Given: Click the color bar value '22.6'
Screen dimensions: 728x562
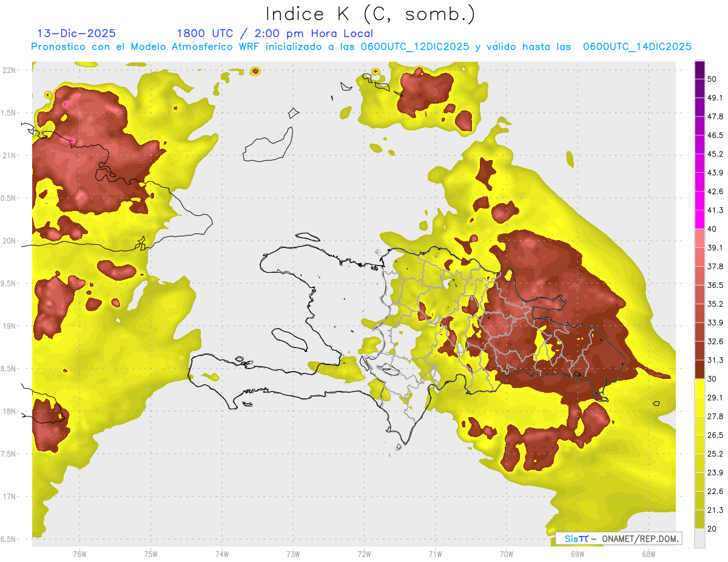Looking at the screenshot, I should 715,491.
